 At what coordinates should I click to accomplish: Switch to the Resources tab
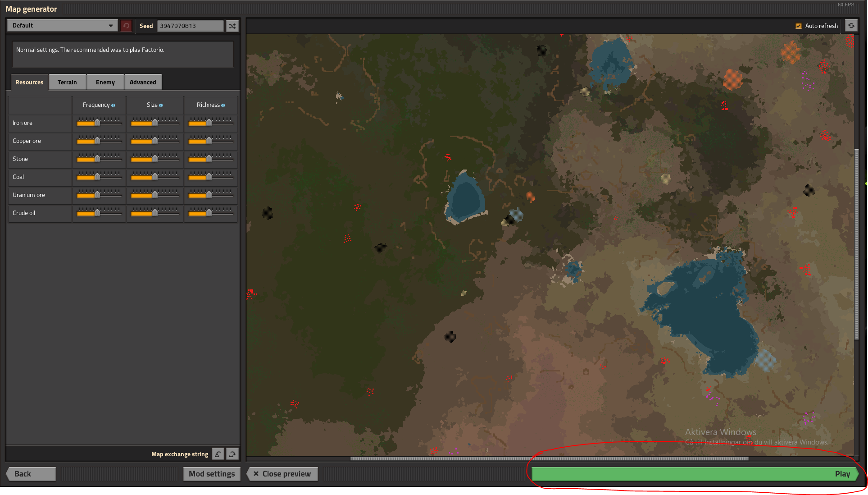pos(29,82)
